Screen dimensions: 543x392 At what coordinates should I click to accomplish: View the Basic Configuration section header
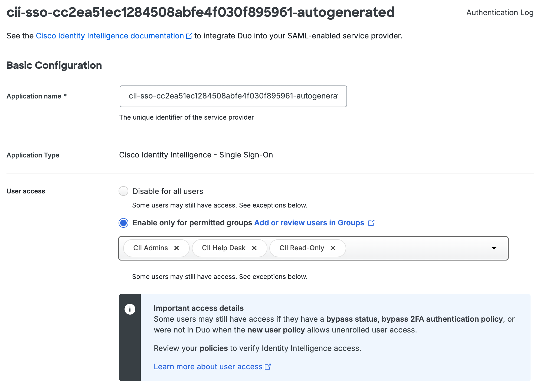(x=54, y=65)
